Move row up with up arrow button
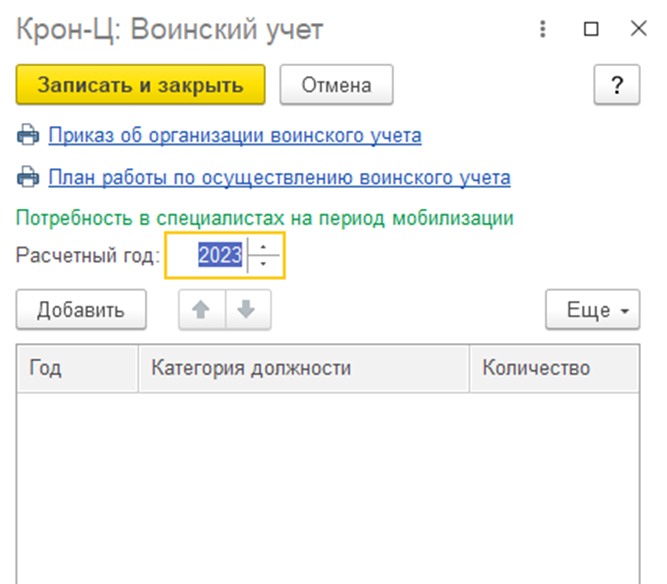The height and width of the screenshot is (584, 667). point(202,310)
